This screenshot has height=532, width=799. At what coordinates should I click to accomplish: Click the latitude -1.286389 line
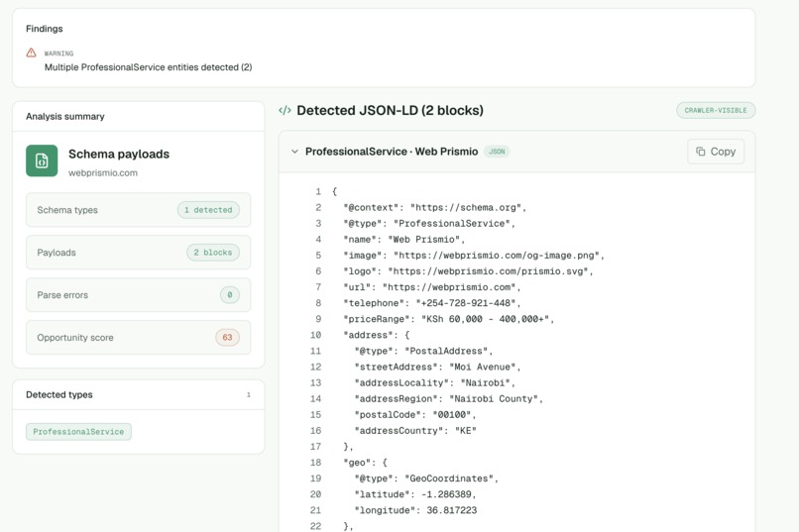[415, 494]
